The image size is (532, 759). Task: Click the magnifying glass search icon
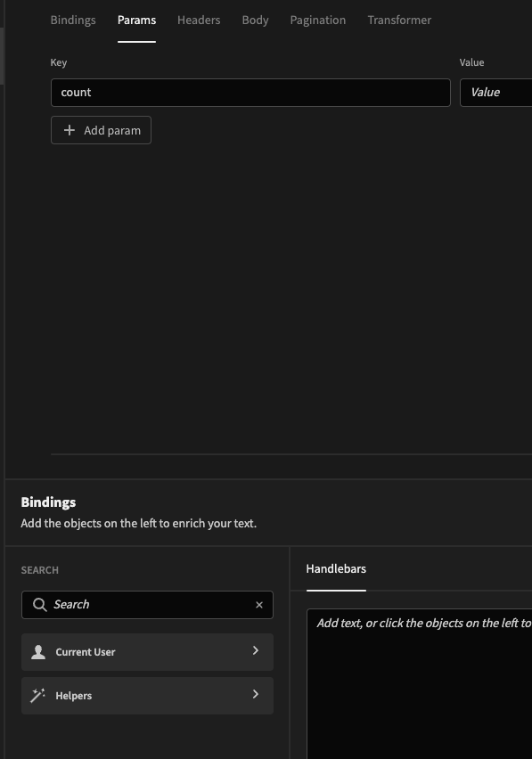(x=40, y=605)
